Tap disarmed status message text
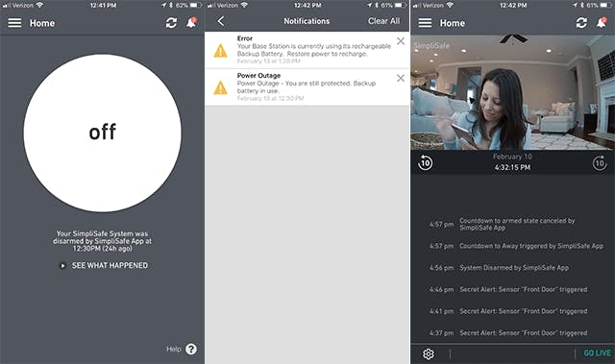 pos(103,241)
